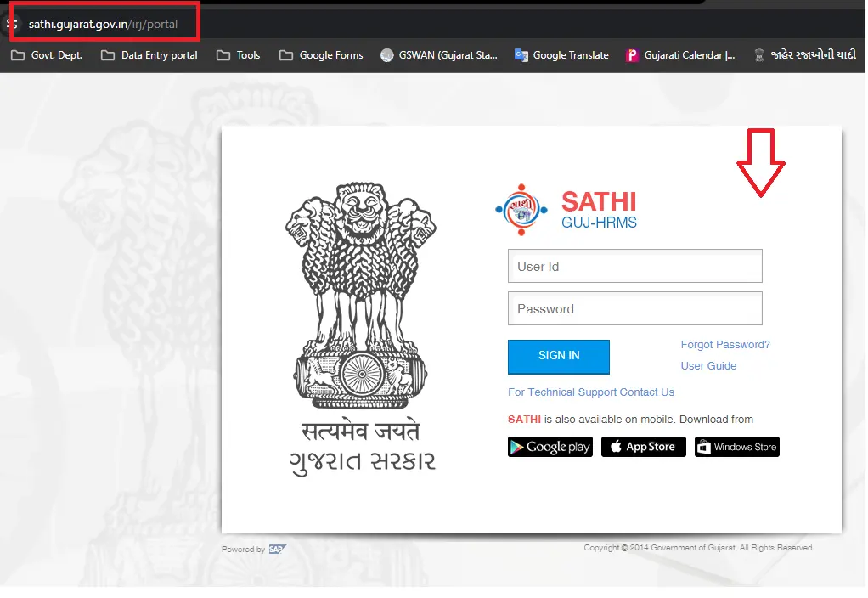Download SATHI from Google Play badge

(x=550, y=447)
